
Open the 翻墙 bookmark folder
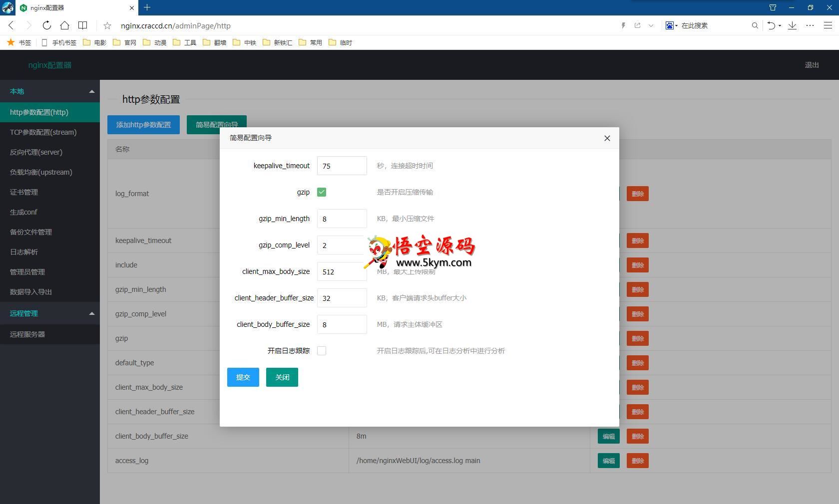(215, 42)
